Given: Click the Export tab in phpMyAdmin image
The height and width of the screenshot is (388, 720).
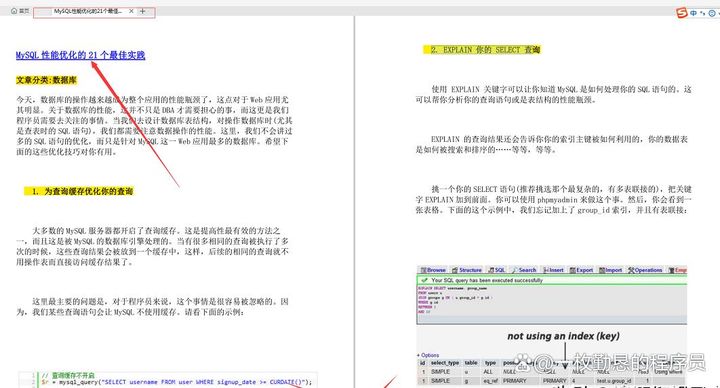Looking at the screenshot, I should [581, 270].
